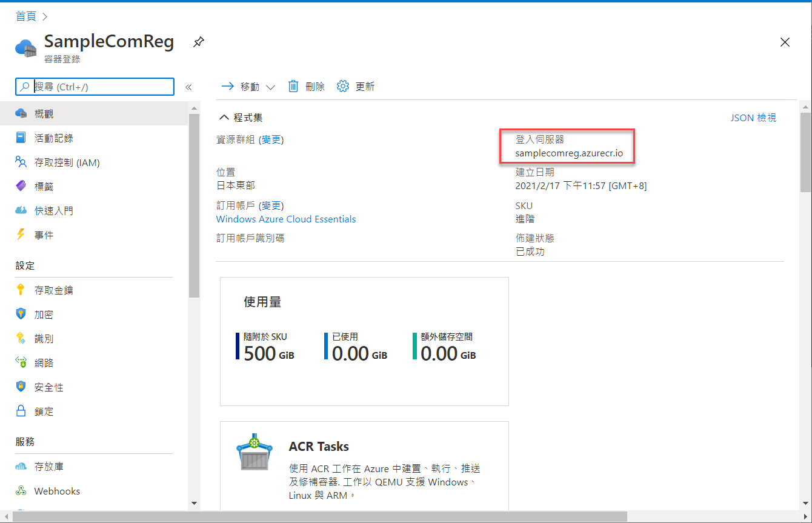Click the 安全性 shield icon
The image size is (812, 523).
click(x=21, y=387)
